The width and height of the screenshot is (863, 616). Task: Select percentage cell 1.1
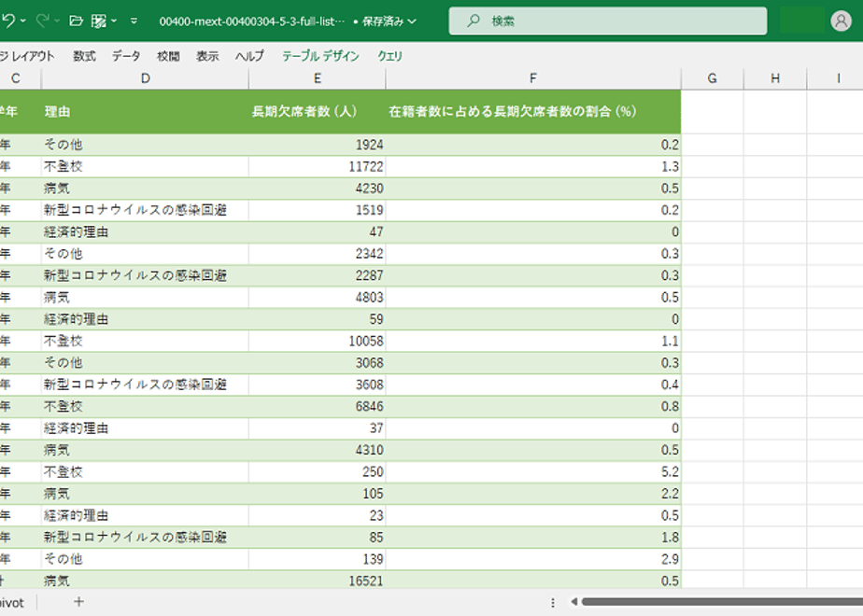532,341
